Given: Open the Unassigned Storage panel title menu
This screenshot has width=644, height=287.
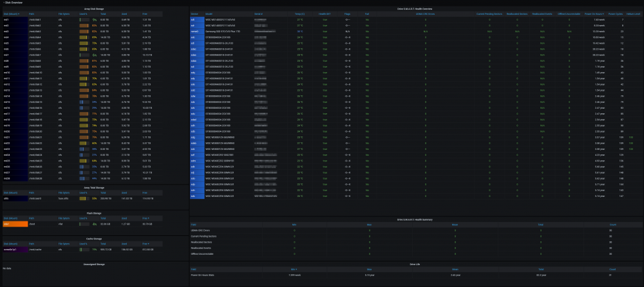Looking at the screenshot, I should [x=95, y=264].
